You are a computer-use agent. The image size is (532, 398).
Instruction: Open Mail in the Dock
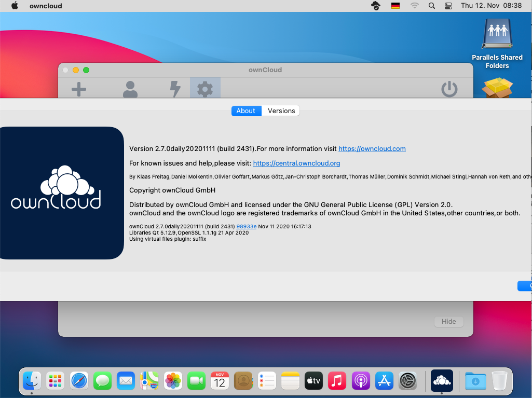pyautogui.click(x=126, y=380)
